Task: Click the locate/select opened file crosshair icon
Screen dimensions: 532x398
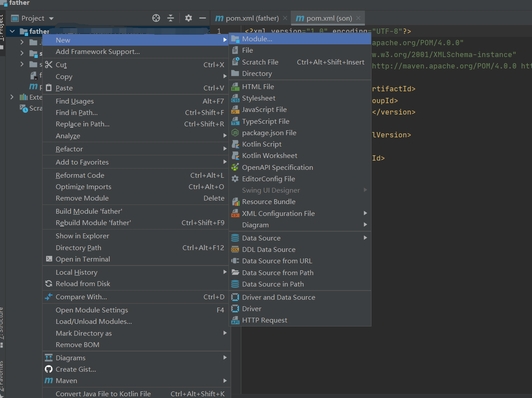Action: pos(156,18)
